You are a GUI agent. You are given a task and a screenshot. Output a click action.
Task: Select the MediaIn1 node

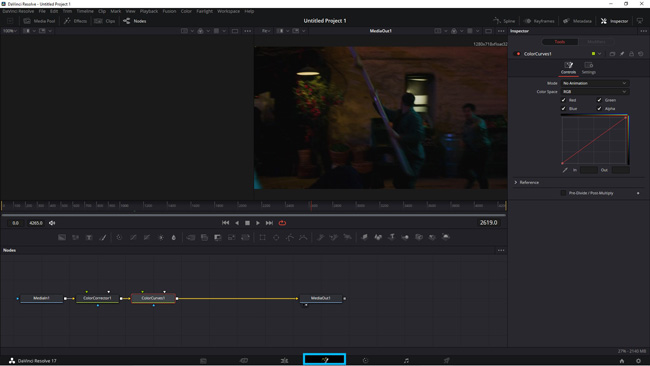(x=41, y=298)
